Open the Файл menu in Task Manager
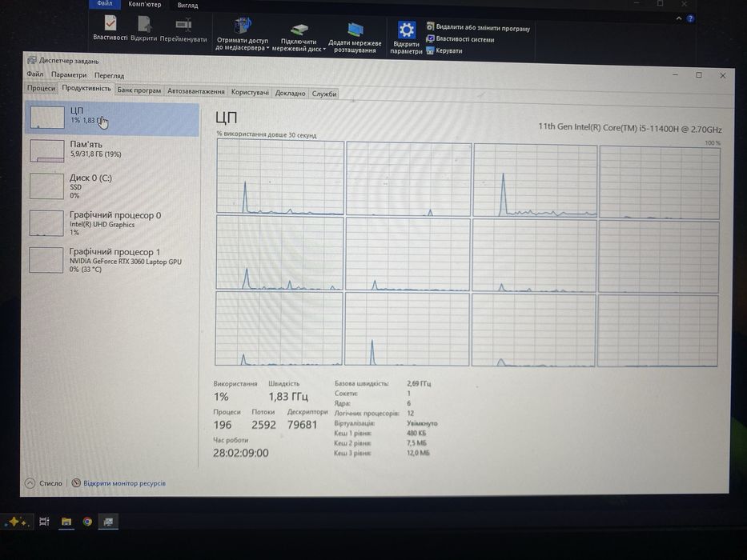 pos(34,74)
